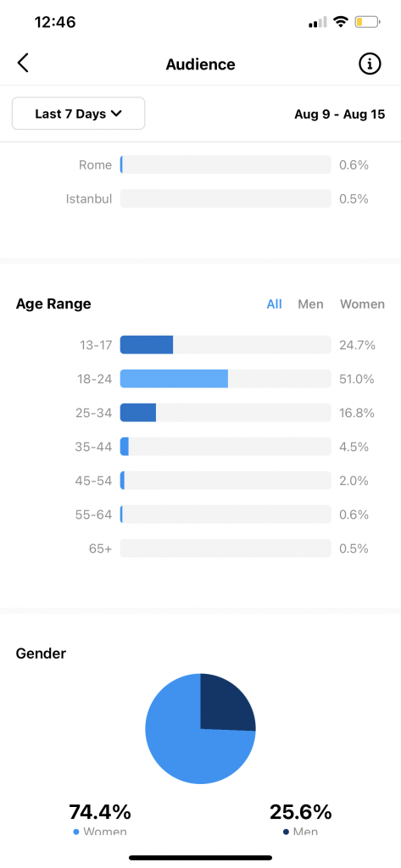
Task: Tap the back arrow icon
Action: 23,64
